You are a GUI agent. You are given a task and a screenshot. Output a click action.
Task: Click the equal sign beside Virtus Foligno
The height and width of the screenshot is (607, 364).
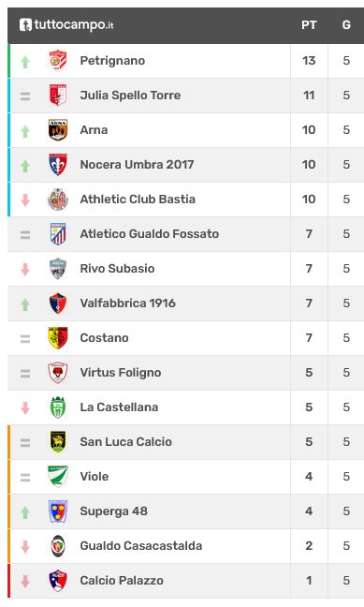coord(25,373)
